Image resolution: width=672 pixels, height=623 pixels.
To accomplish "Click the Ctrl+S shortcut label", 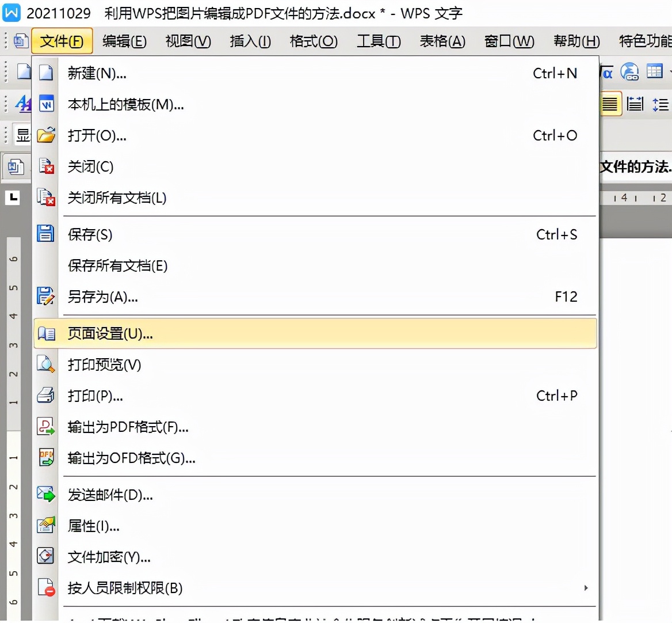I will point(557,234).
